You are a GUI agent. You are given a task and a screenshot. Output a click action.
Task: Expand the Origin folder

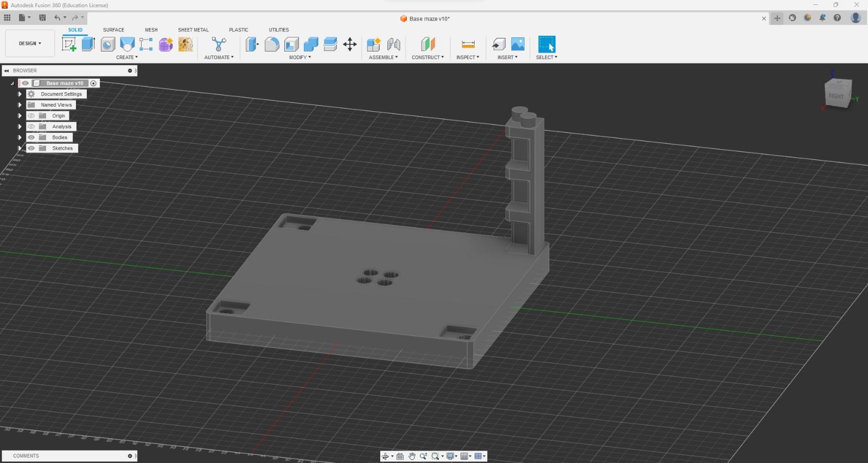coord(20,116)
